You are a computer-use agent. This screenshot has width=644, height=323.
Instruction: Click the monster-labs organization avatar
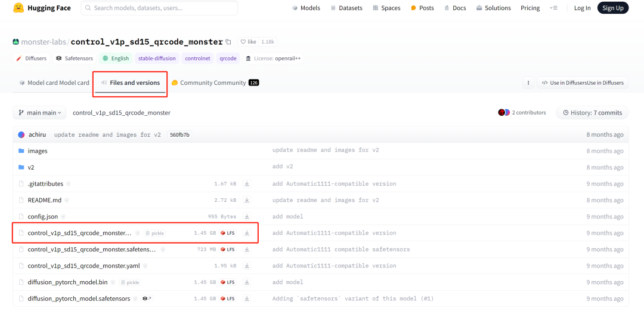pos(16,42)
